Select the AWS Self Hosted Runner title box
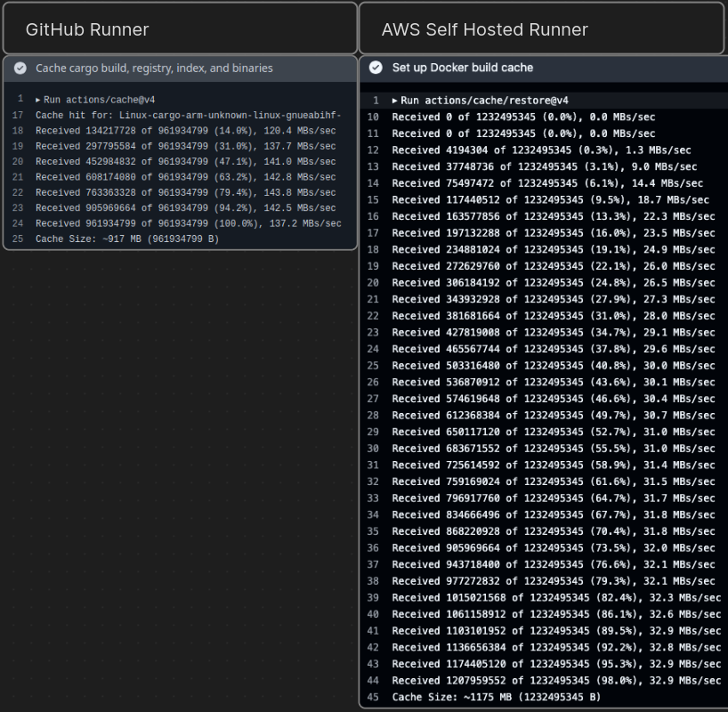The image size is (728, 712). coord(541,28)
